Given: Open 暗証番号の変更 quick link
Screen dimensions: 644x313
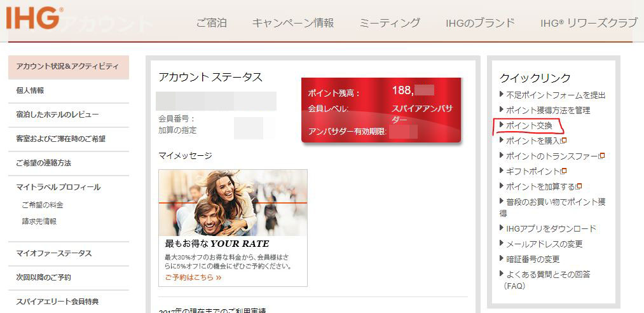Looking at the screenshot, I should pyautogui.click(x=533, y=259).
